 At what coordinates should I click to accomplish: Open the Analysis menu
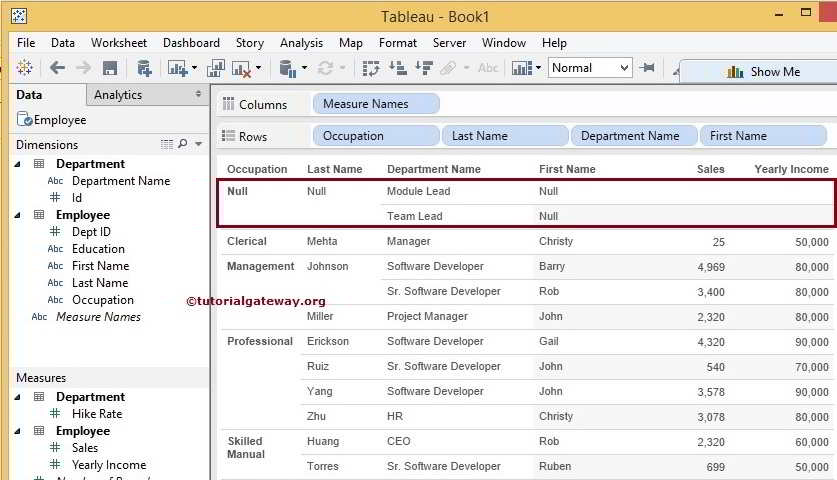pyautogui.click(x=301, y=43)
